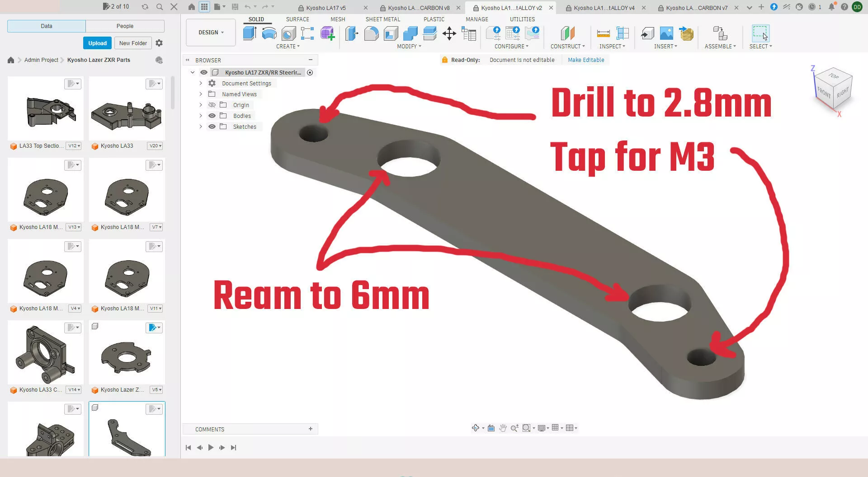Switch to the MESH tab

[x=338, y=19]
